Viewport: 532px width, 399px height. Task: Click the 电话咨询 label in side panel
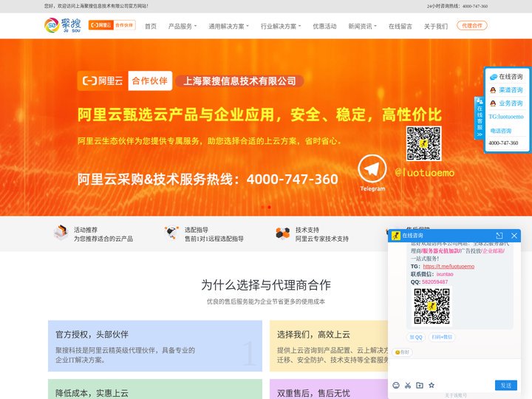(501, 131)
